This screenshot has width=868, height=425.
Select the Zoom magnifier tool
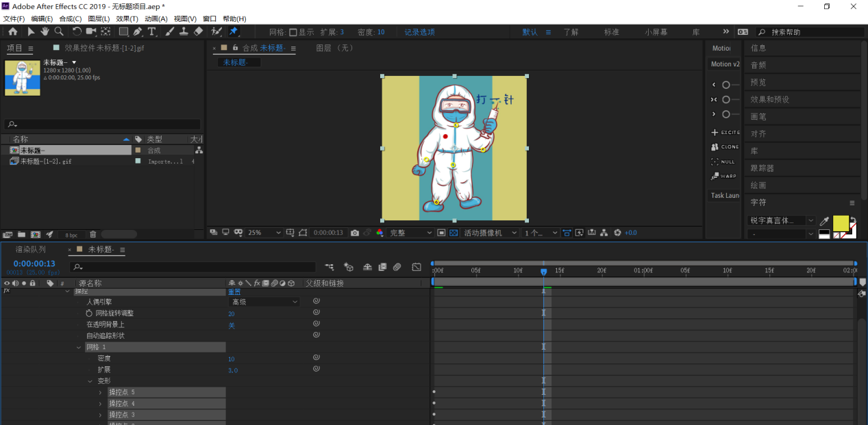pyautogui.click(x=59, y=31)
